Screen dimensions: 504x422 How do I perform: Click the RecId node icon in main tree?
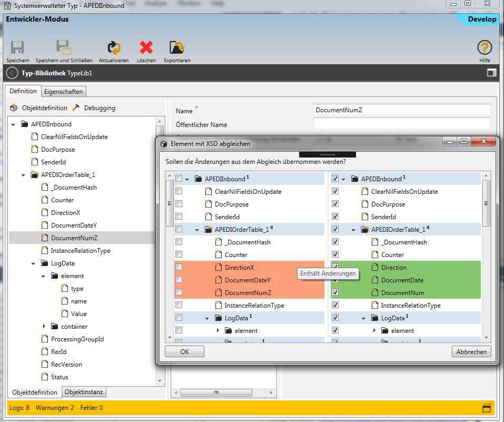[x=45, y=351]
